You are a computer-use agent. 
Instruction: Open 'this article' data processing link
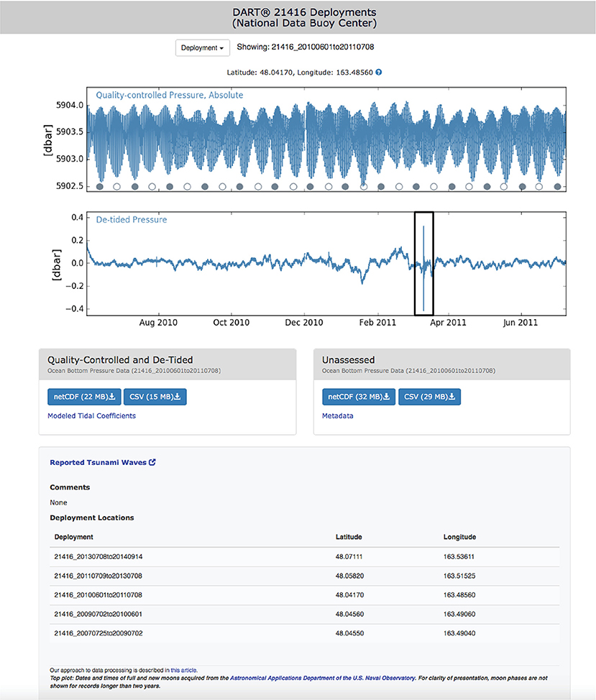tap(183, 670)
